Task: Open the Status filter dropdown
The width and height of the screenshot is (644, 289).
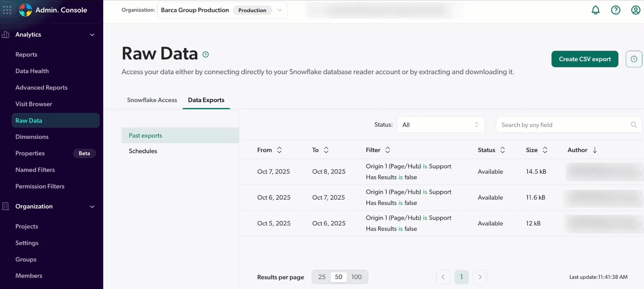Action: pyautogui.click(x=440, y=125)
